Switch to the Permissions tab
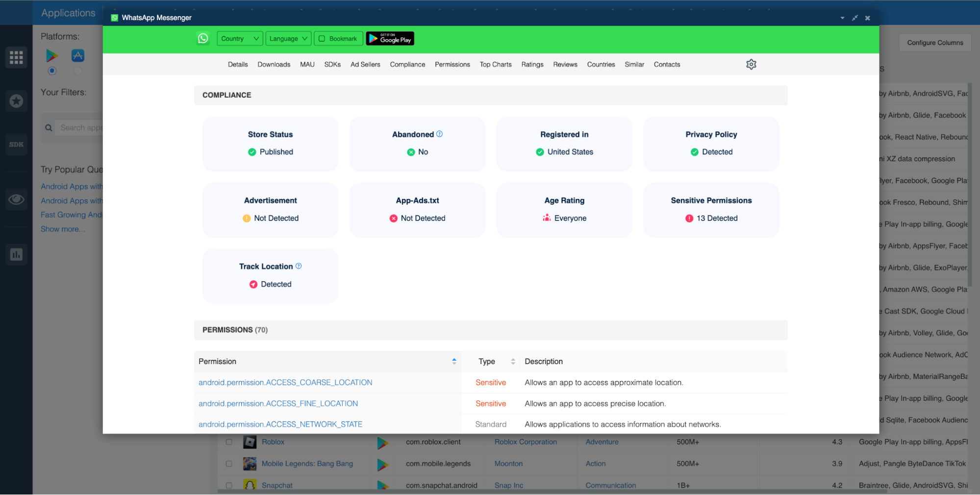 (x=452, y=64)
